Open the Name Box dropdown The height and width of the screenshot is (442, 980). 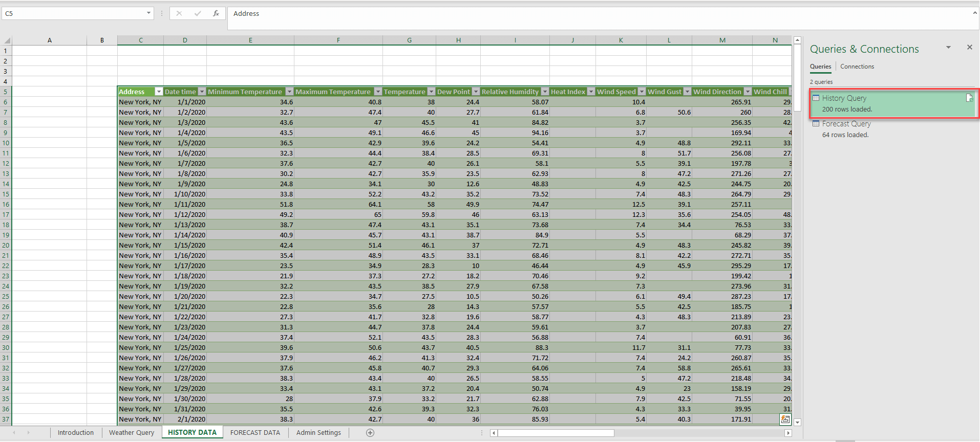click(x=148, y=13)
